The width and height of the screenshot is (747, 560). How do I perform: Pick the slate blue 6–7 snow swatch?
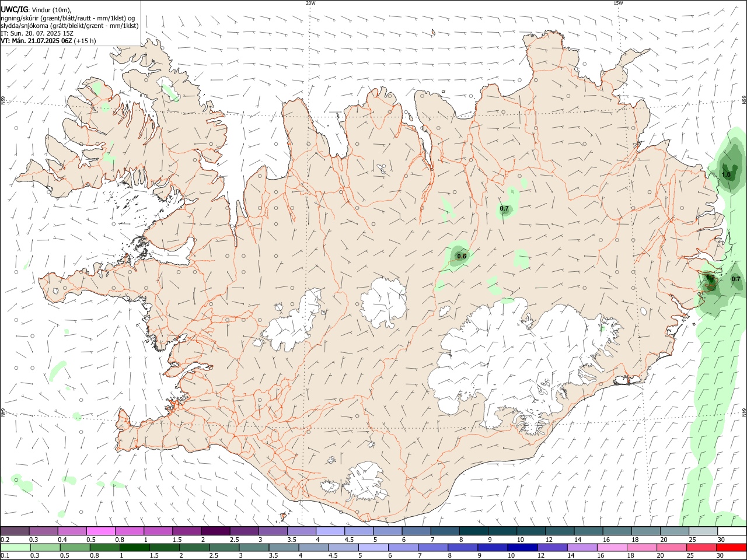click(x=416, y=531)
